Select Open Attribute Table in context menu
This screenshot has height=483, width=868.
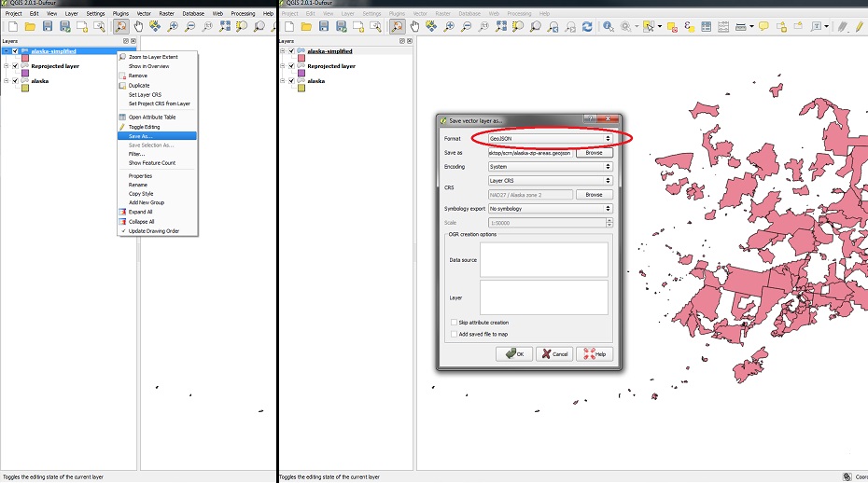[x=151, y=117]
